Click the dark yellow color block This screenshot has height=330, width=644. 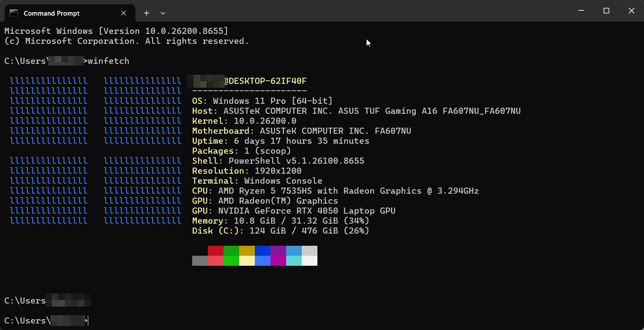tap(247, 251)
